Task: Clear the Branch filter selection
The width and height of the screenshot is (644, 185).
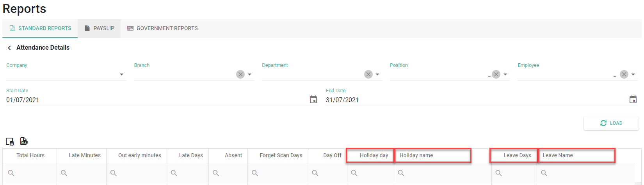Action: 240,74
